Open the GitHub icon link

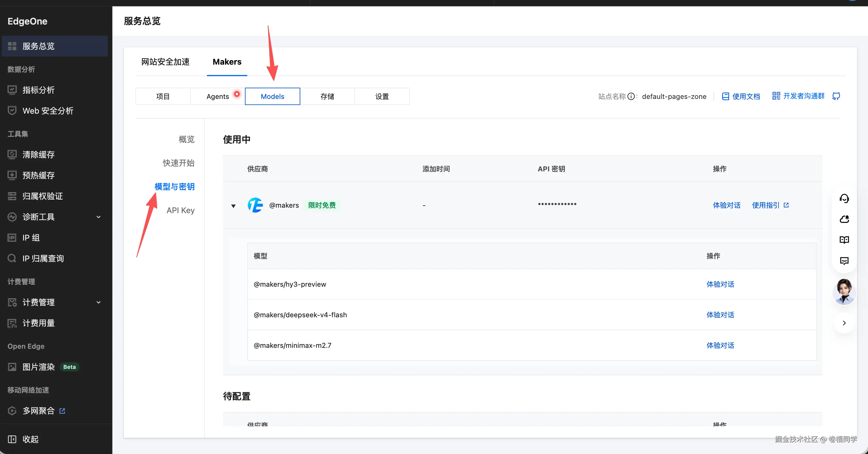click(x=836, y=96)
